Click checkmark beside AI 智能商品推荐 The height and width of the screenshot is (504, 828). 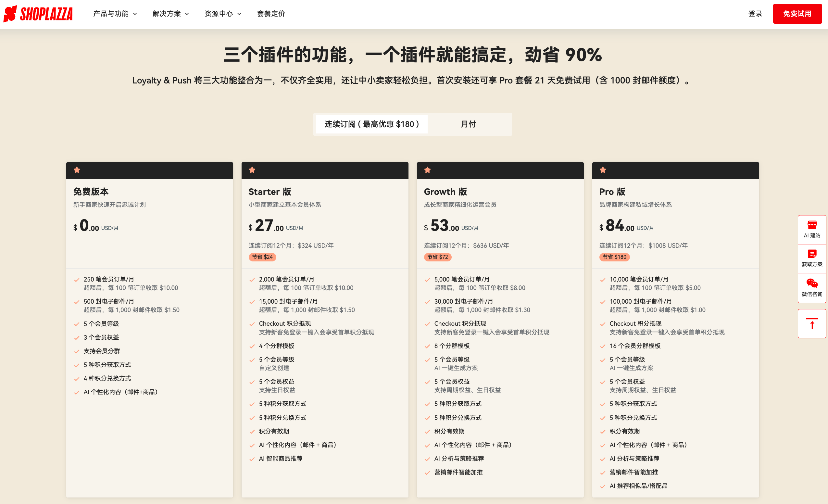(252, 459)
